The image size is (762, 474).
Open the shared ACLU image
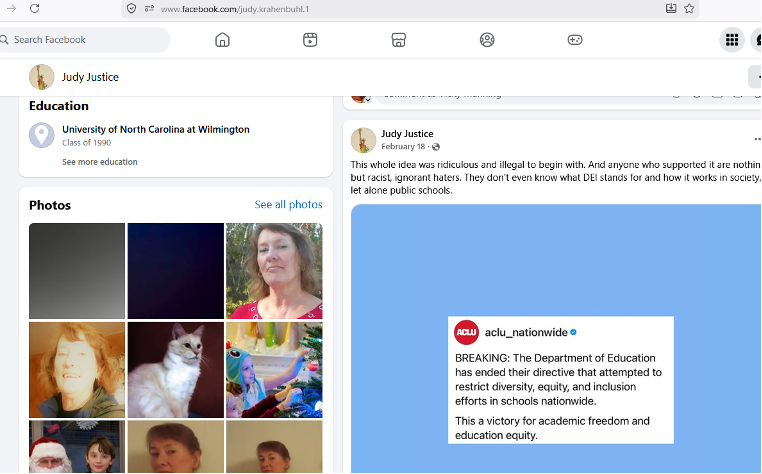pos(556,338)
